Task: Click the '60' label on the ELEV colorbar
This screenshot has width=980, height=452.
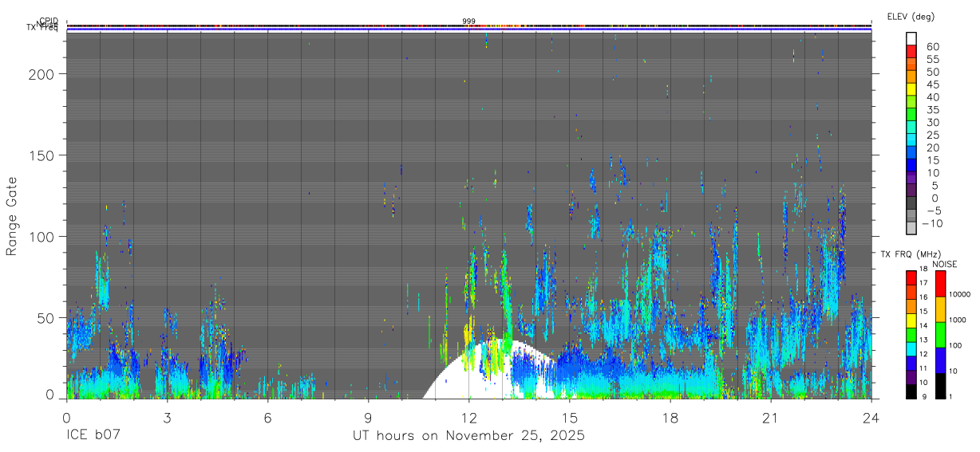Action: click(x=933, y=46)
